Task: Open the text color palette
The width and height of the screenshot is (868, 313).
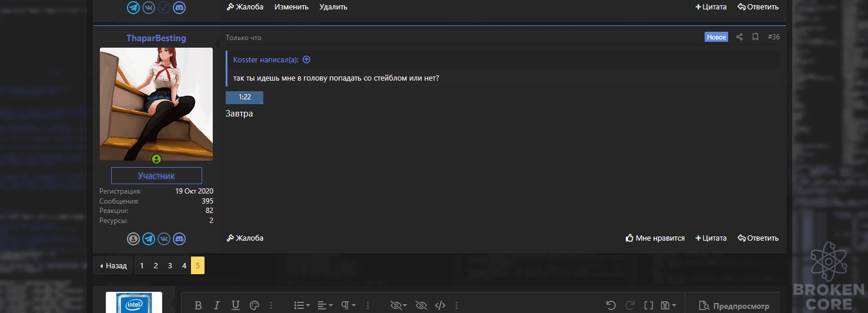Action: click(254, 305)
